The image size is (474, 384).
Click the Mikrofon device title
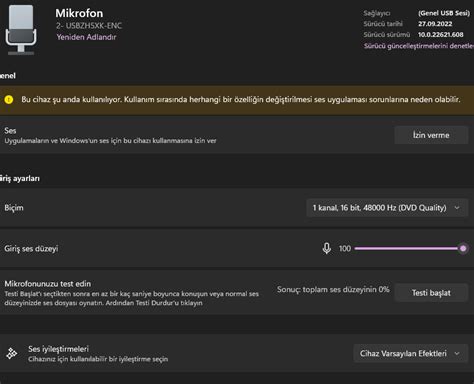(x=79, y=13)
